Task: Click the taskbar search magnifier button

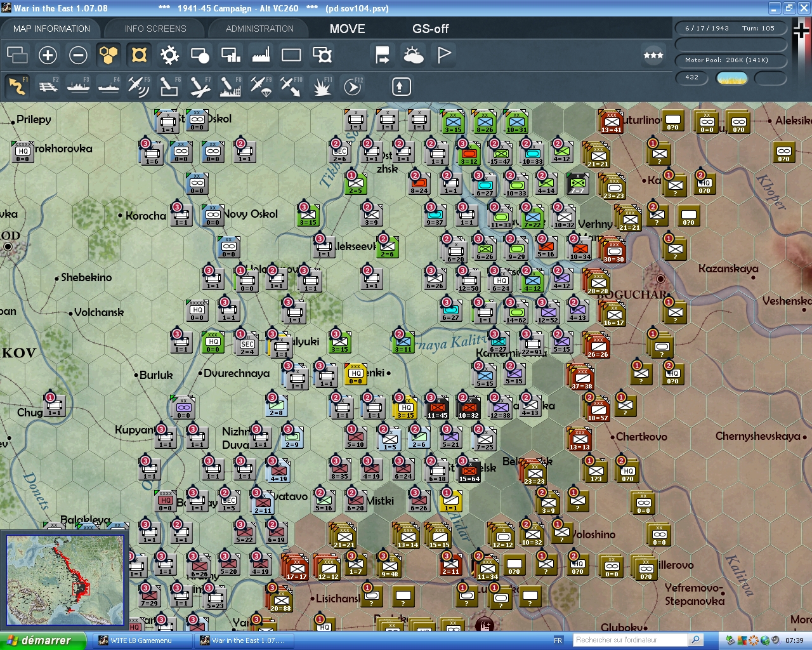Action: point(696,640)
